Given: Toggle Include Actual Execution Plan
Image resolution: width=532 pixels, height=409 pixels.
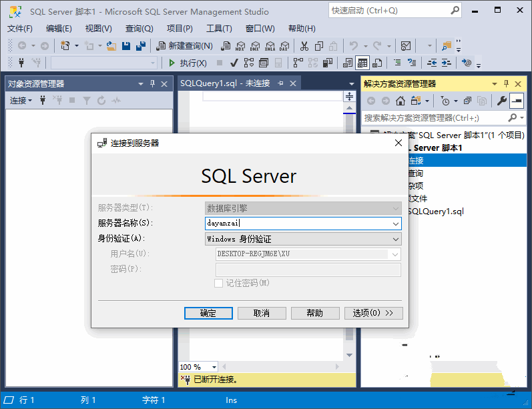Looking at the screenshot, I should (298, 63).
